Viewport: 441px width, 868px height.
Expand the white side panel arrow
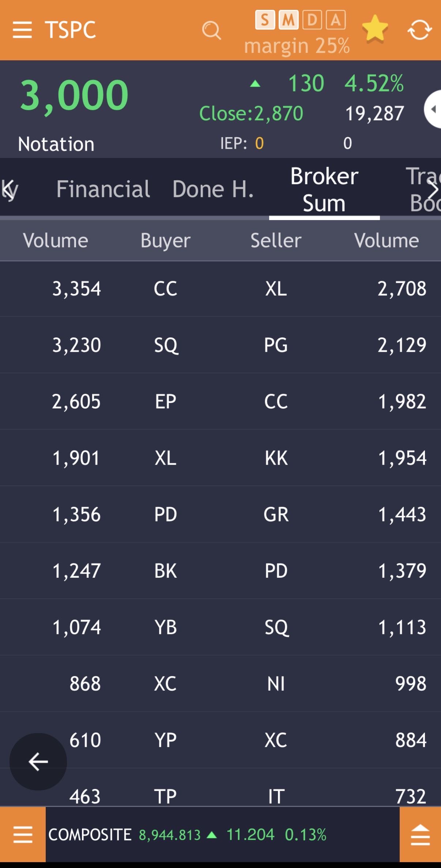tap(433, 109)
